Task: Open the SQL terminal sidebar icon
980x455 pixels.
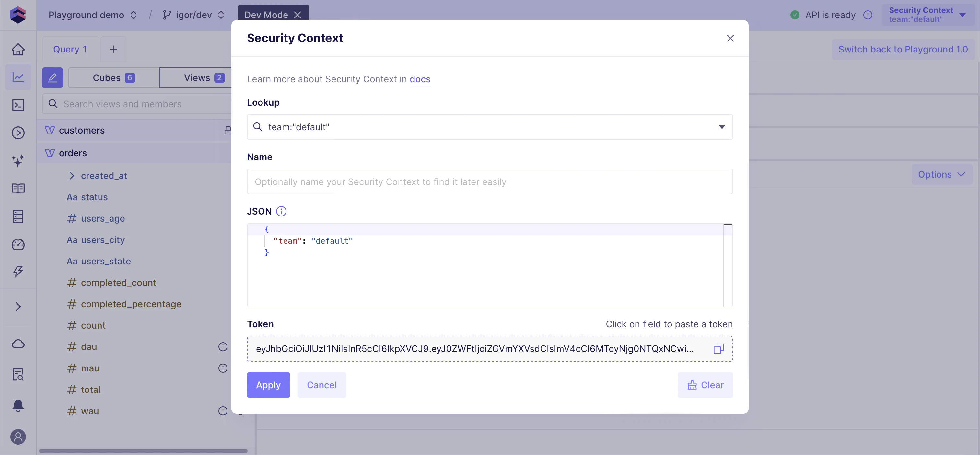Action: (x=18, y=105)
